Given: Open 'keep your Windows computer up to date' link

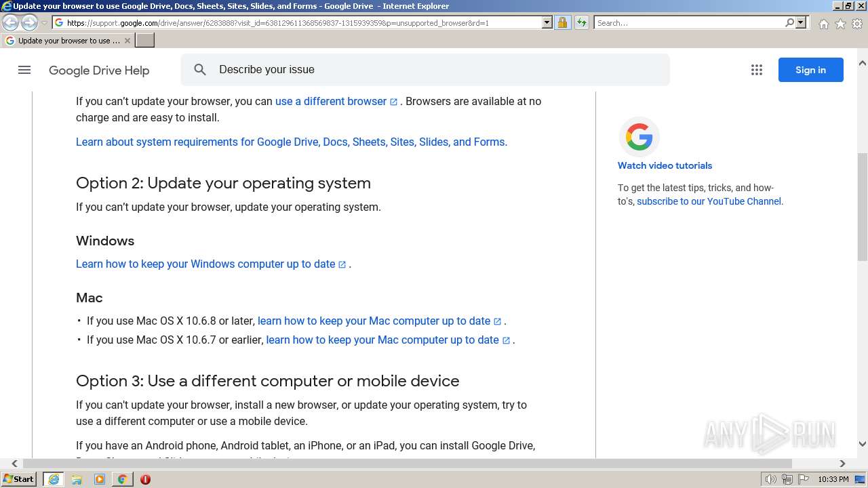Looking at the screenshot, I should point(205,264).
